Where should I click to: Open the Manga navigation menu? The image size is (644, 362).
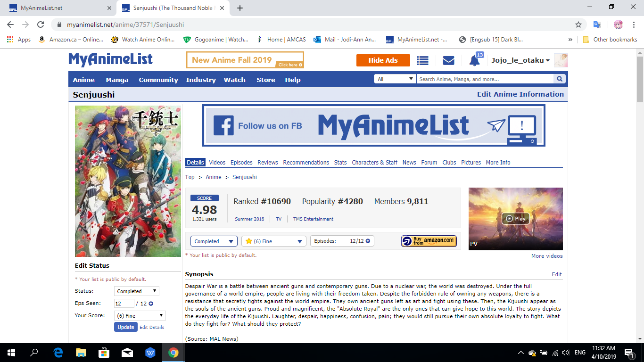[x=116, y=80]
